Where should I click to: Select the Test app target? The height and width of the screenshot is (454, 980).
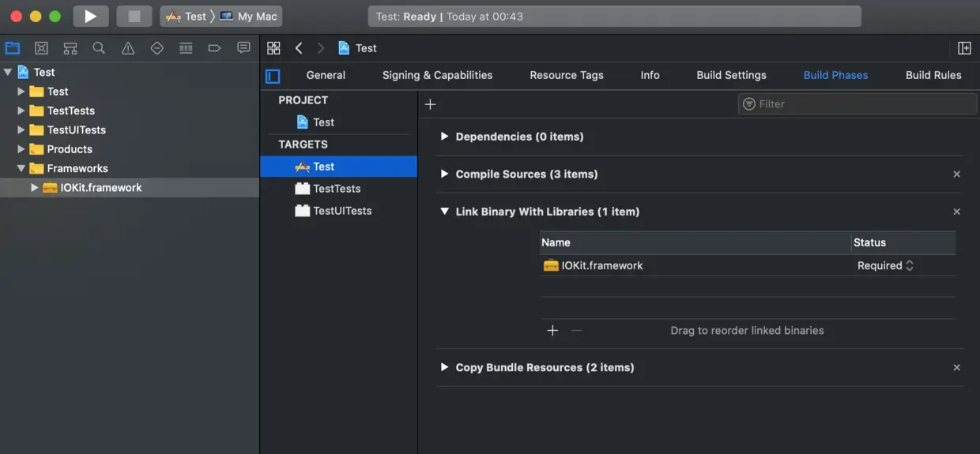[x=338, y=167]
